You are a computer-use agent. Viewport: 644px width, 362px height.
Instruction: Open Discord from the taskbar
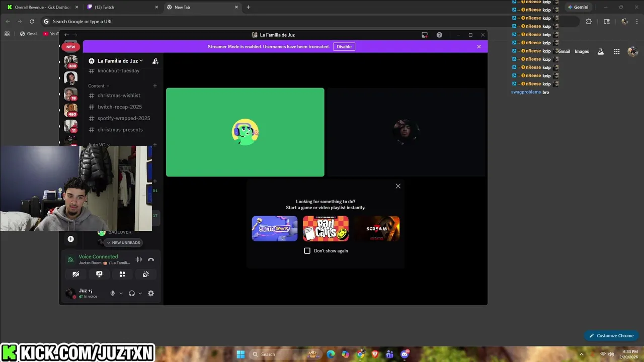point(405,354)
